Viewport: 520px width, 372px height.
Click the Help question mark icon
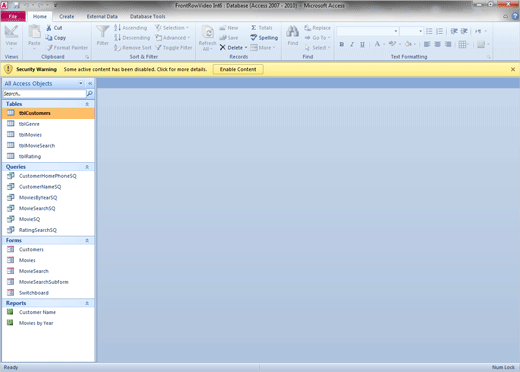515,16
